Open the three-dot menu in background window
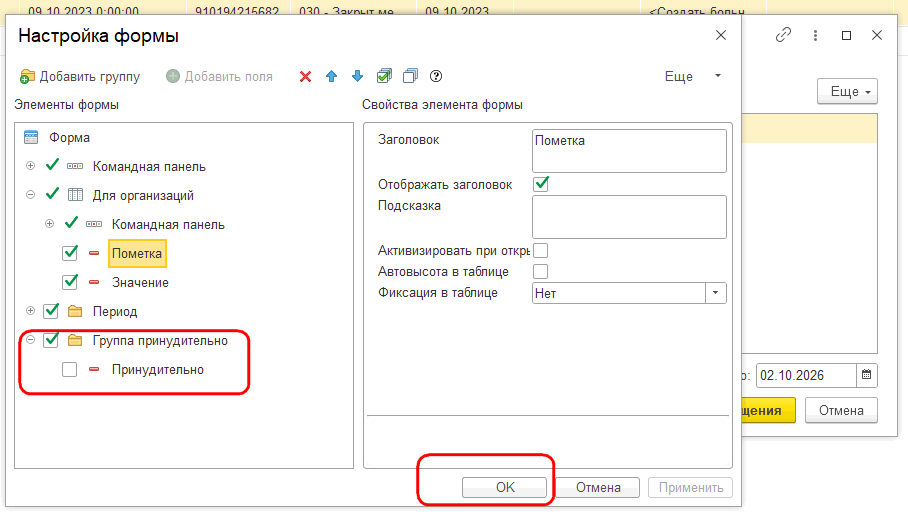 pos(815,35)
